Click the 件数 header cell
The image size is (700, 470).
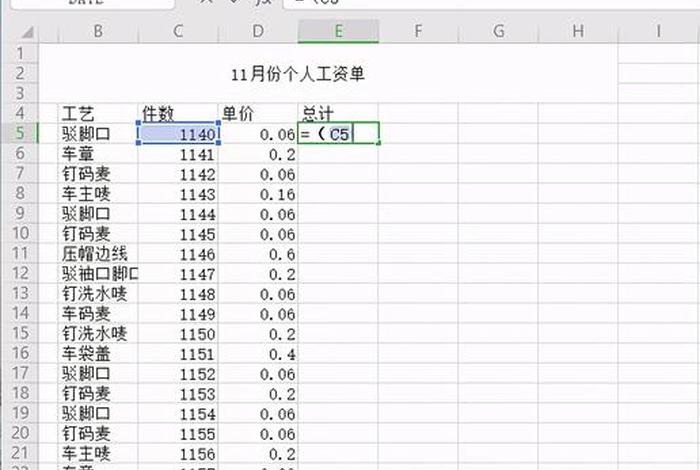[x=178, y=113]
